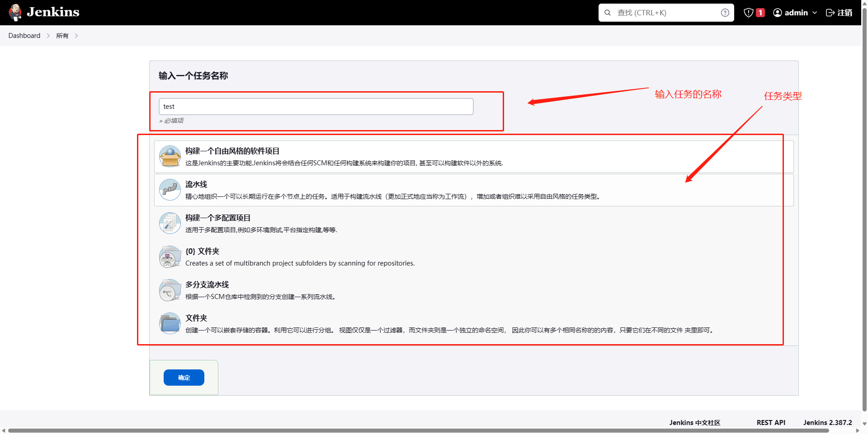This screenshot has width=868, height=434.
Task: Click the task name field containing test
Action: point(316,107)
